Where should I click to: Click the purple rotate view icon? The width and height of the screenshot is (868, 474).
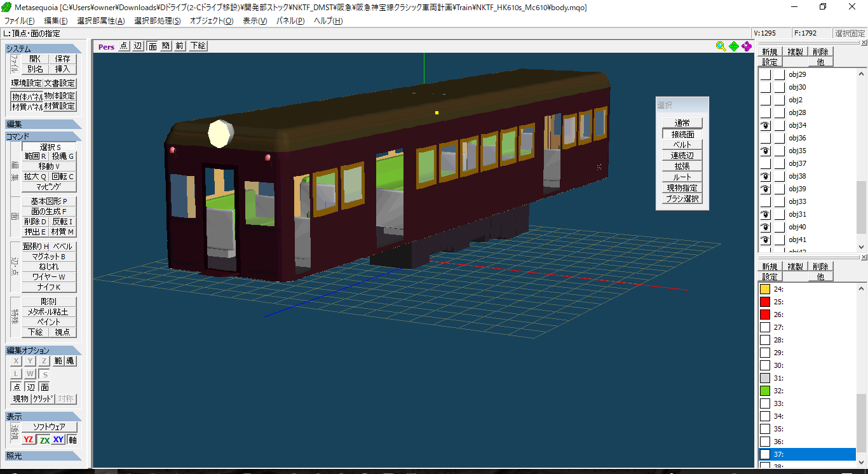click(x=747, y=46)
